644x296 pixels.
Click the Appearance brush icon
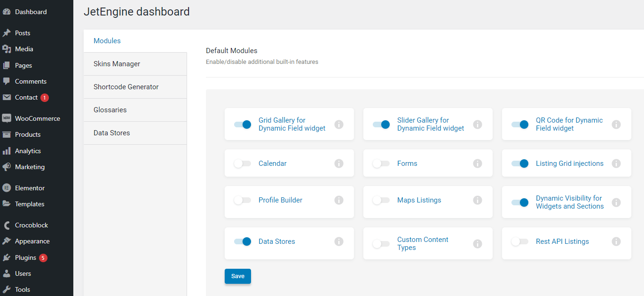point(7,241)
